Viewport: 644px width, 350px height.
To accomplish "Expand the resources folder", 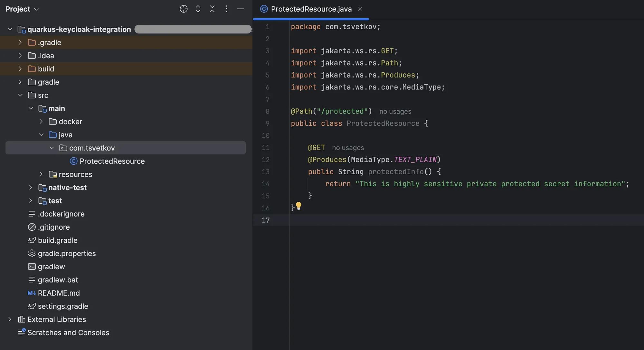I will click(41, 174).
